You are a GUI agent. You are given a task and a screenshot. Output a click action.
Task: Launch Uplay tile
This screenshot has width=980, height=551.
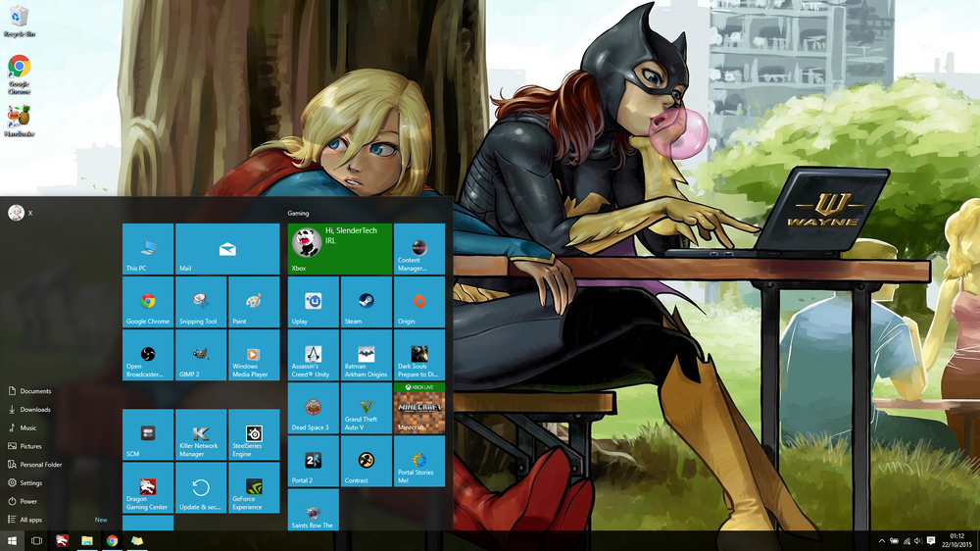[314, 302]
